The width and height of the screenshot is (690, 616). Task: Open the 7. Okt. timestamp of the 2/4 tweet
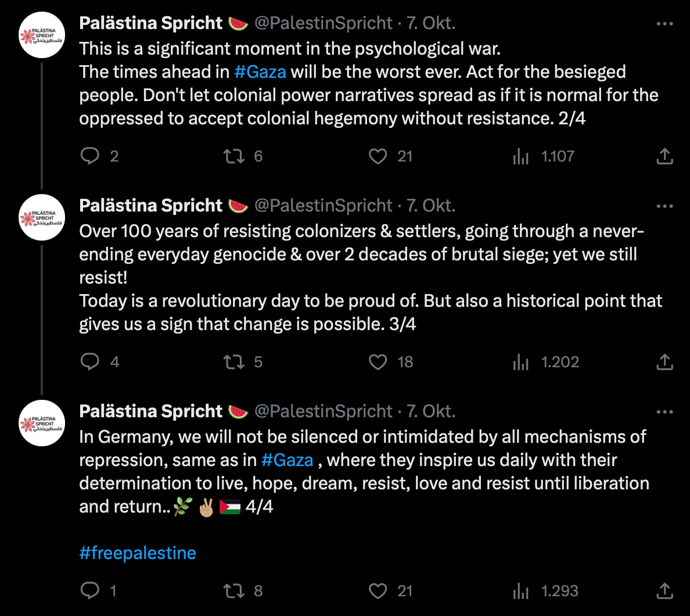[x=431, y=23]
